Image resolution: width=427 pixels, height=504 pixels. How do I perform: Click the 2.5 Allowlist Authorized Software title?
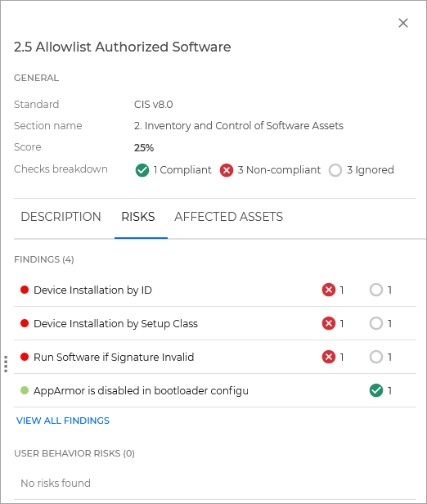tap(122, 47)
